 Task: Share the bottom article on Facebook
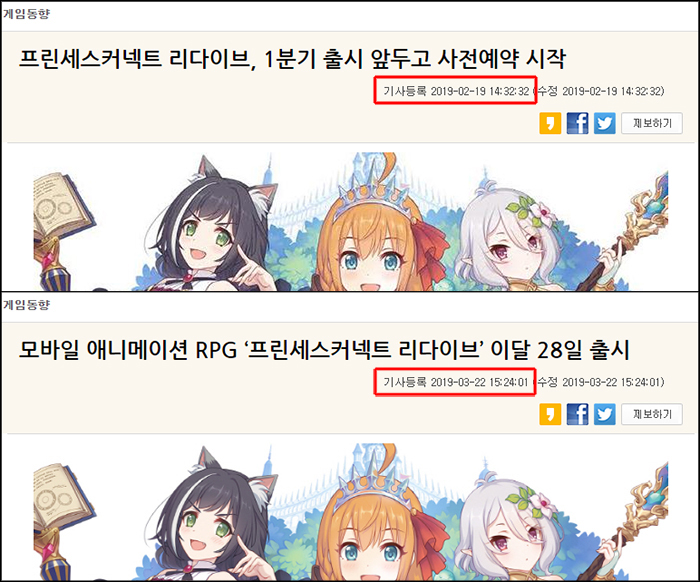(x=577, y=414)
